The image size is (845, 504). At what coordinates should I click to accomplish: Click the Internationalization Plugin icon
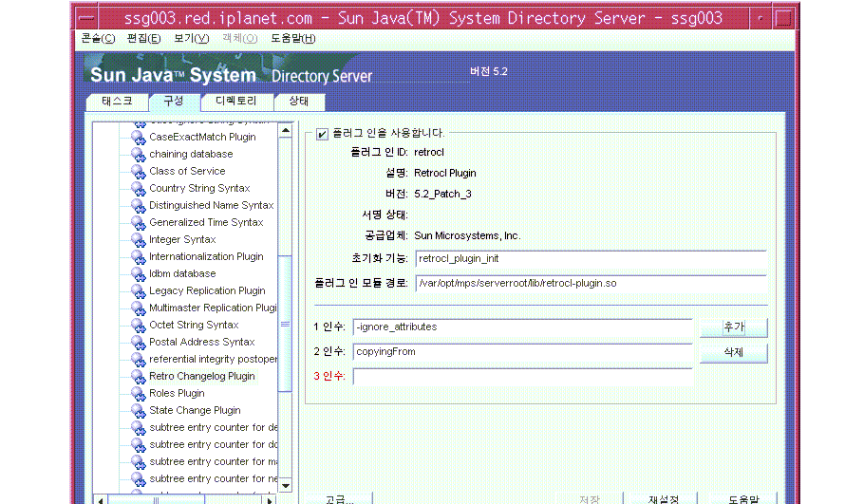[x=139, y=257]
